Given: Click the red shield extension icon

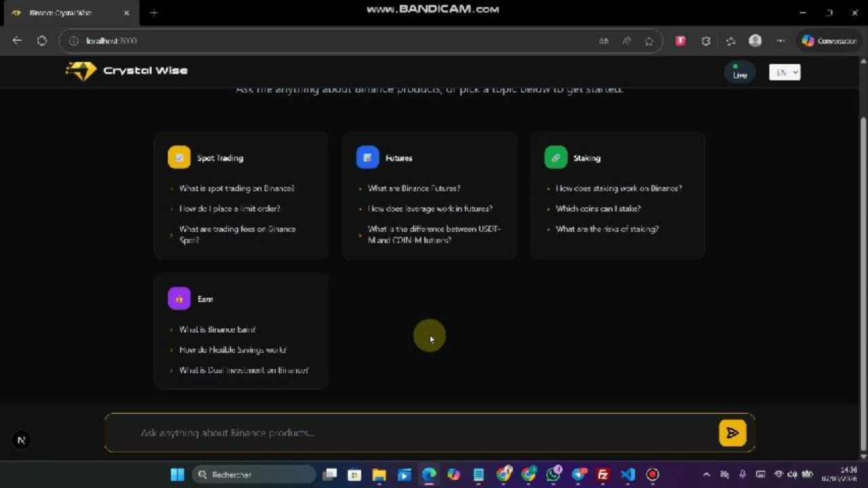Looking at the screenshot, I should click(x=680, y=41).
